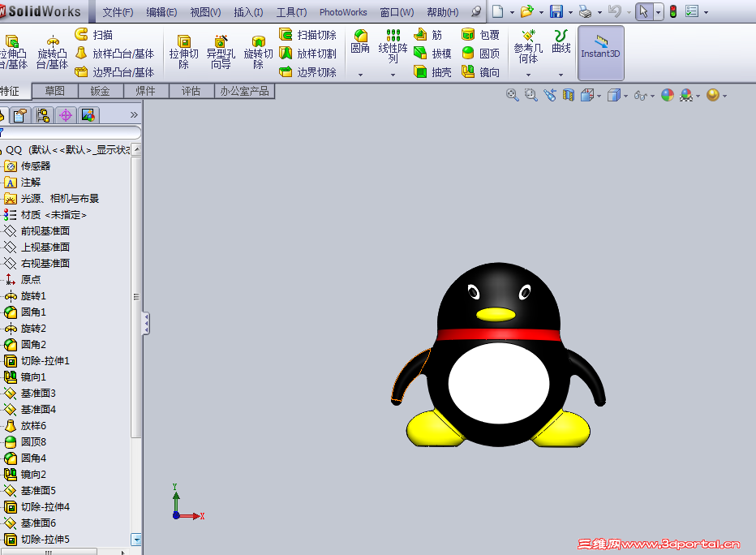Switch to the 评估 evaluate tab

191,91
